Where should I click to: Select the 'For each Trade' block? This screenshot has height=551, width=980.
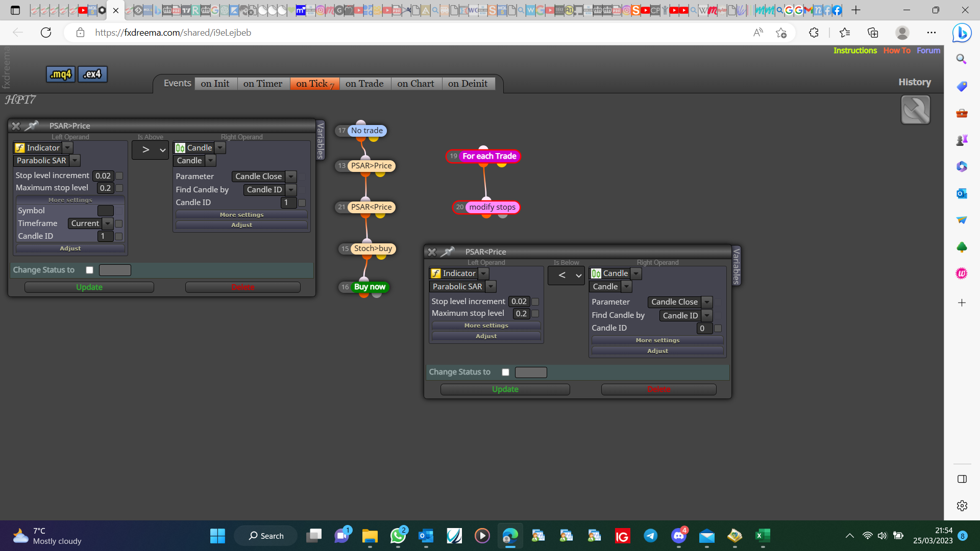[489, 156]
